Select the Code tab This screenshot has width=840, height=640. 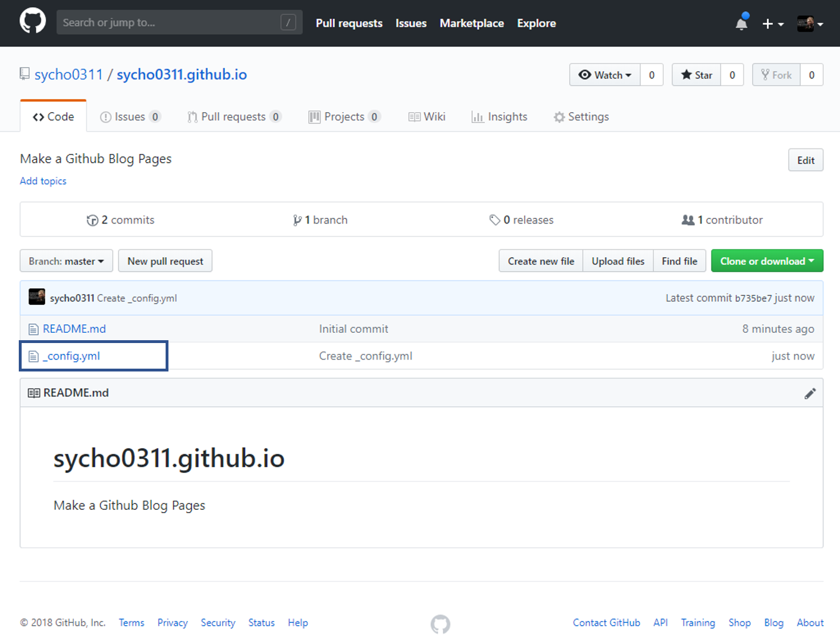point(53,117)
